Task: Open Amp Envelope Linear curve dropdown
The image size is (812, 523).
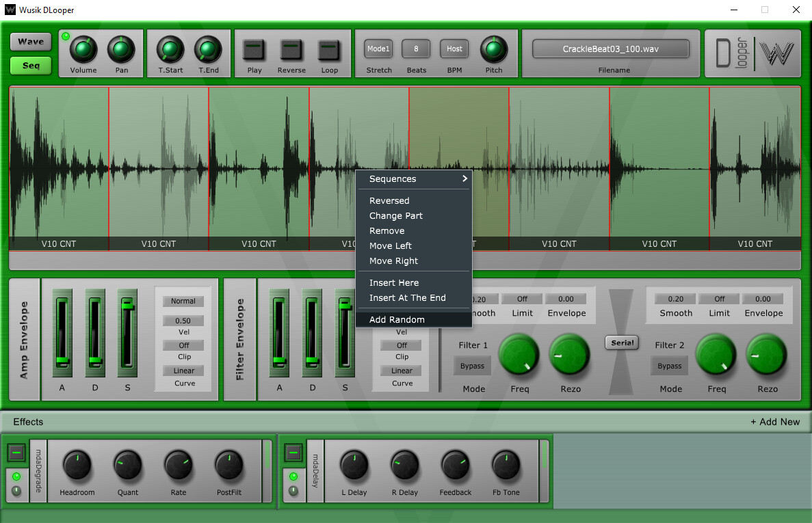Action: (x=184, y=371)
